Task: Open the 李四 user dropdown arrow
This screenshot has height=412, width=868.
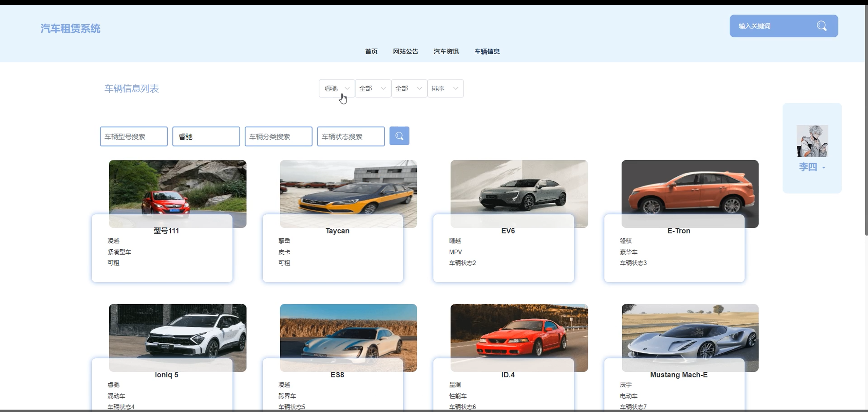Action: [824, 167]
